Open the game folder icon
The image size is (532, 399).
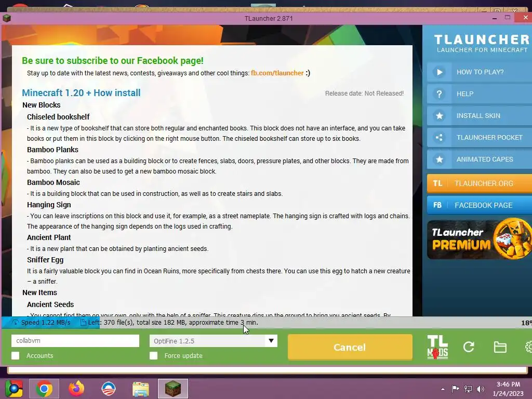(500, 347)
